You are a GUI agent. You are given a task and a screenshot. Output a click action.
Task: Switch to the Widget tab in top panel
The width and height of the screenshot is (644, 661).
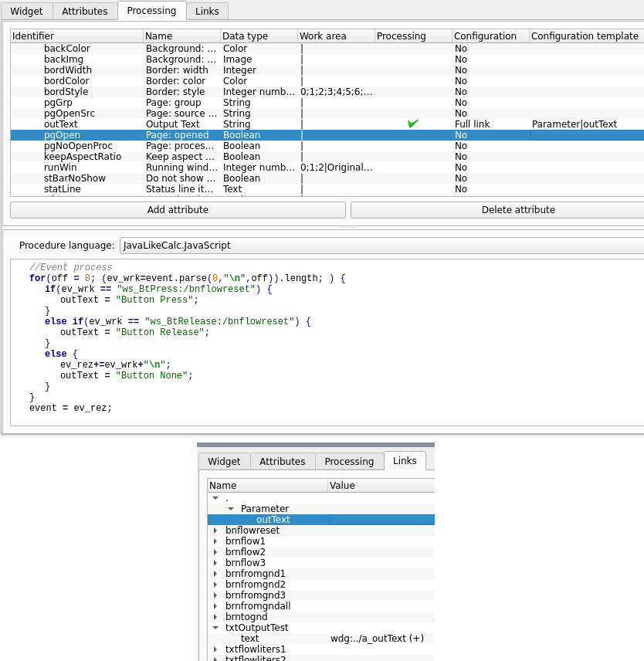pos(26,11)
